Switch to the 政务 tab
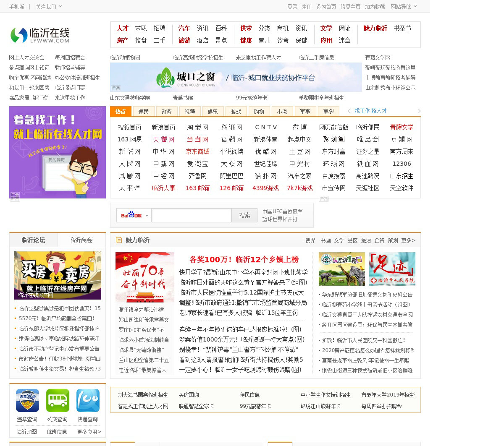 pos(167,112)
